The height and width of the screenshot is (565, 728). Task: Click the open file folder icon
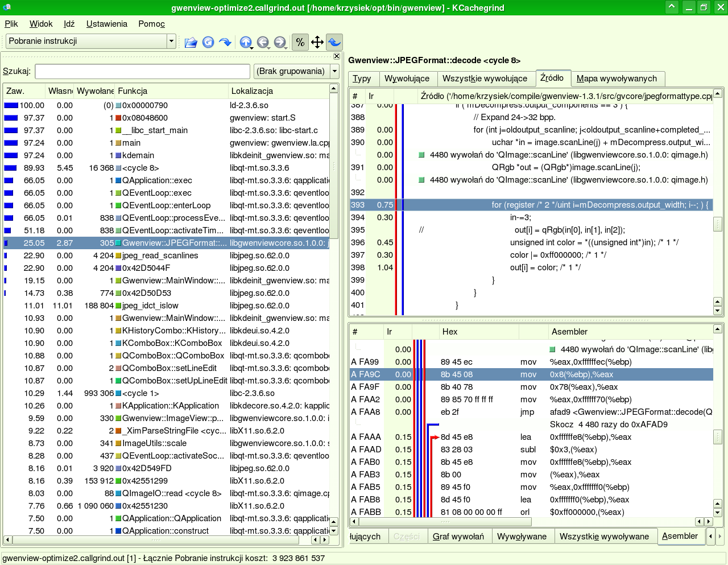click(x=191, y=42)
